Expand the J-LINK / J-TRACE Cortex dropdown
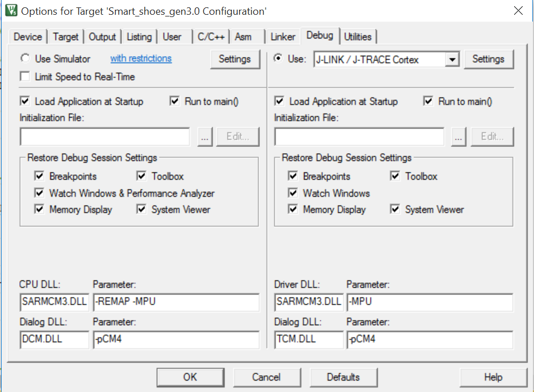This screenshot has height=392, width=534. 452,60
